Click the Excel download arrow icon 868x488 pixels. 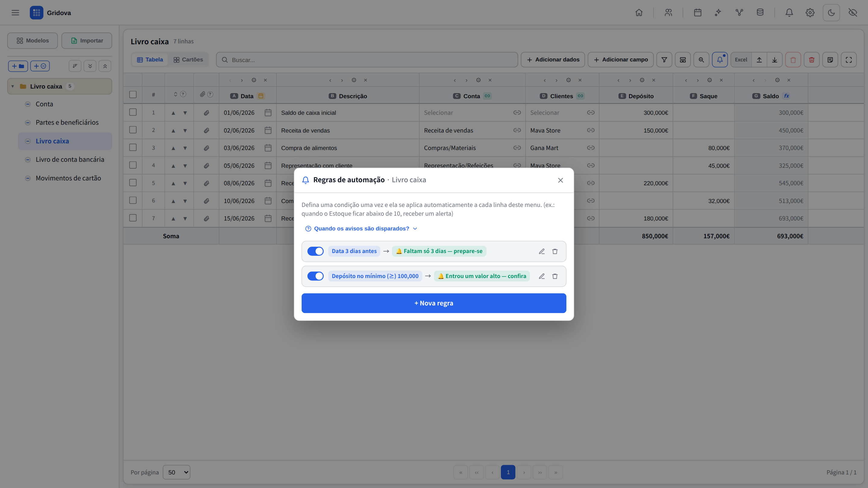775,60
